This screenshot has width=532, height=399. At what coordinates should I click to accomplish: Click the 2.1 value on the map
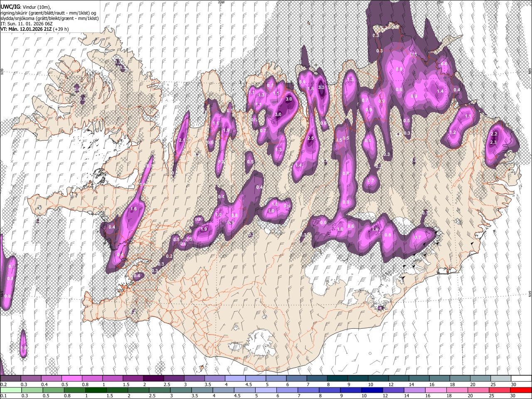182,140
